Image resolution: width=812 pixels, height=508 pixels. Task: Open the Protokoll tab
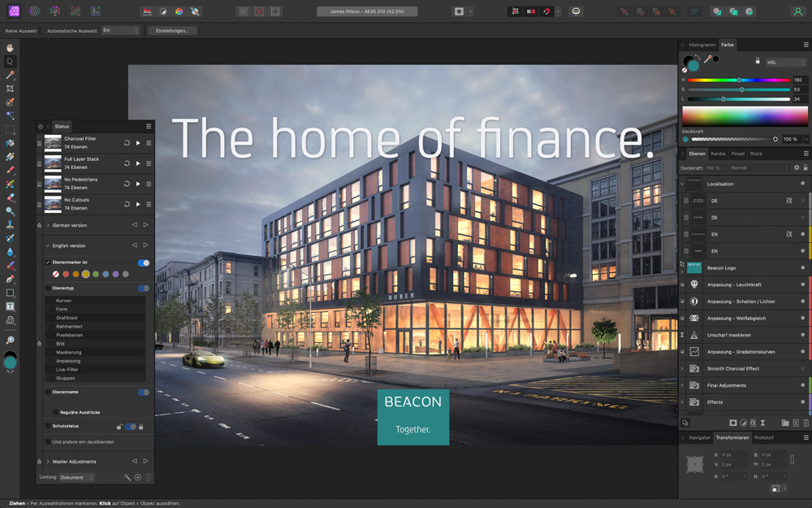click(764, 437)
